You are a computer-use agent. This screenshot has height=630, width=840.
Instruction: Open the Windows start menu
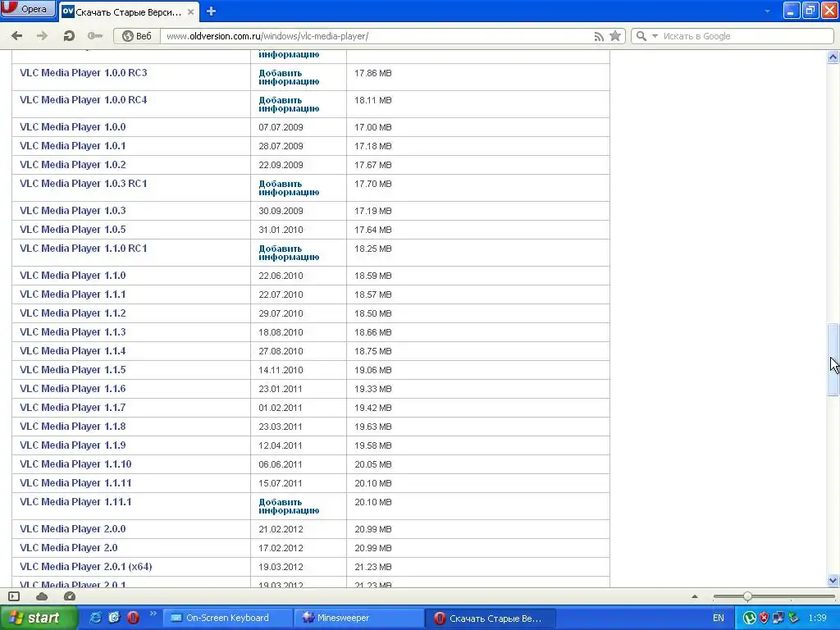point(39,618)
